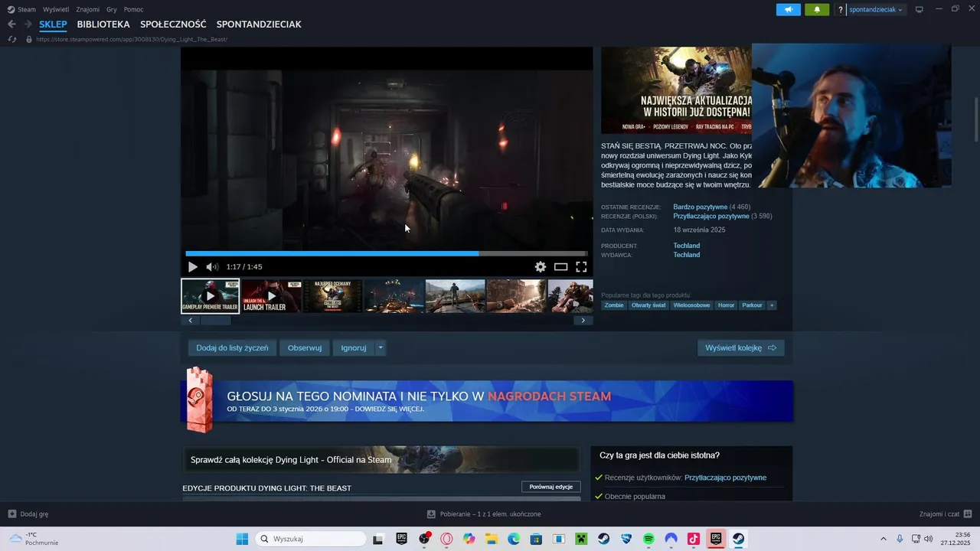The height and width of the screenshot is (551, 980).
Task: Select the Najlepiej Oceniany thumbnail
Action: [333, 296]
